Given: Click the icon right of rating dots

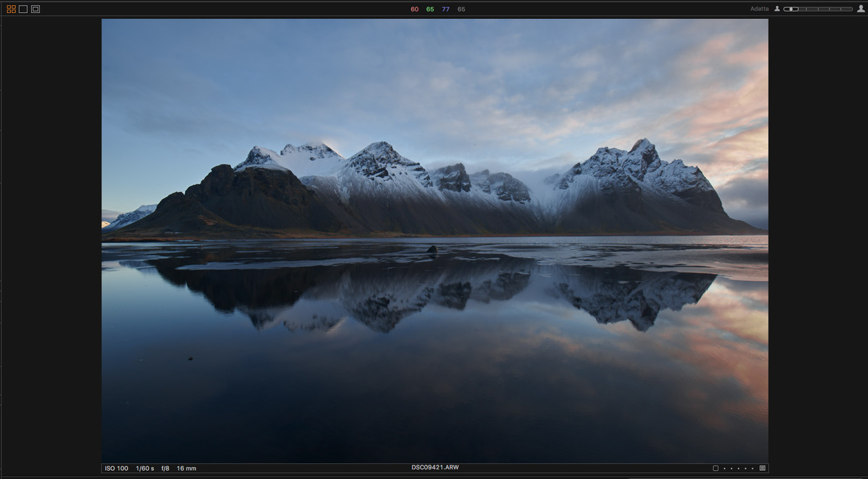Looking at the screenshot, I should [763, 468].
